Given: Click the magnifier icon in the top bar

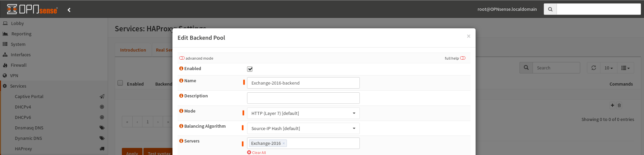Looking at the screenshot, I should click(550, 9).
